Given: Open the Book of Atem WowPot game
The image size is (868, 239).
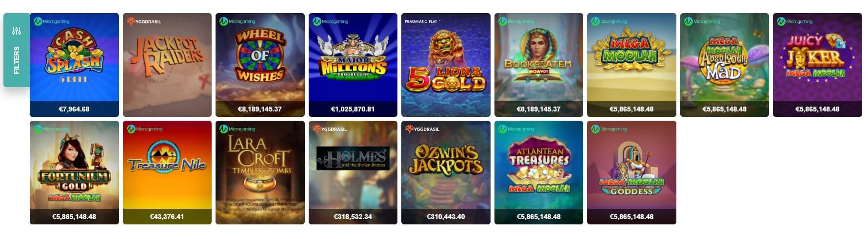Looking at the screenshot, I should point(539,65).
